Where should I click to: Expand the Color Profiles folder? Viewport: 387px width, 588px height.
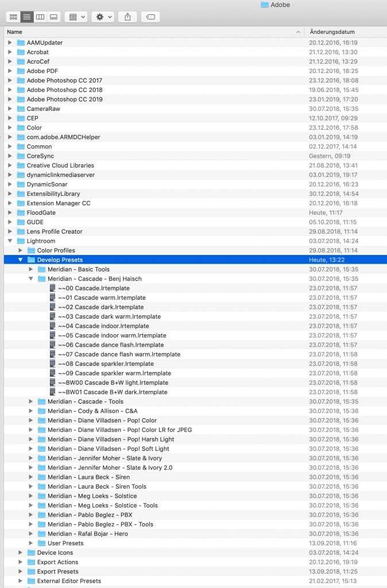pyautogui.click(x=21, y=250)
